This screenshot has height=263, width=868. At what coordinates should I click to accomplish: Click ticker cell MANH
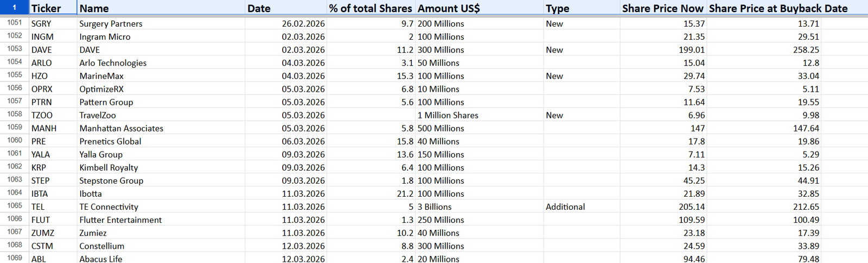click(x=53, y=128)
